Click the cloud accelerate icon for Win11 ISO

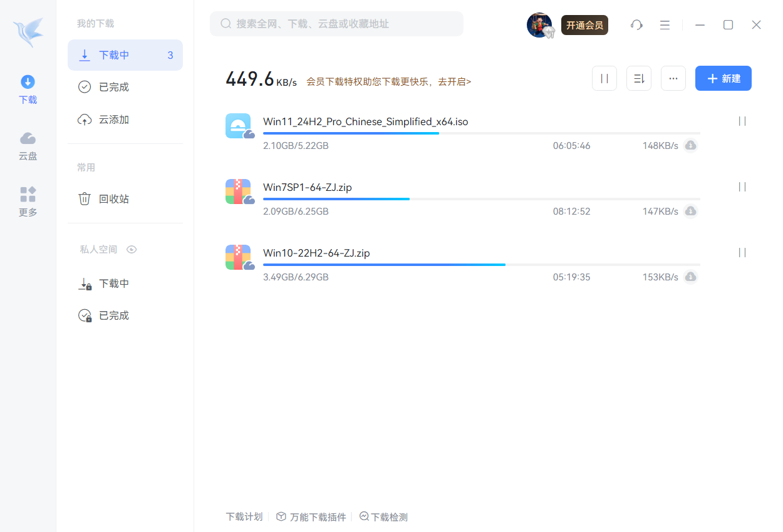point(690,146)
